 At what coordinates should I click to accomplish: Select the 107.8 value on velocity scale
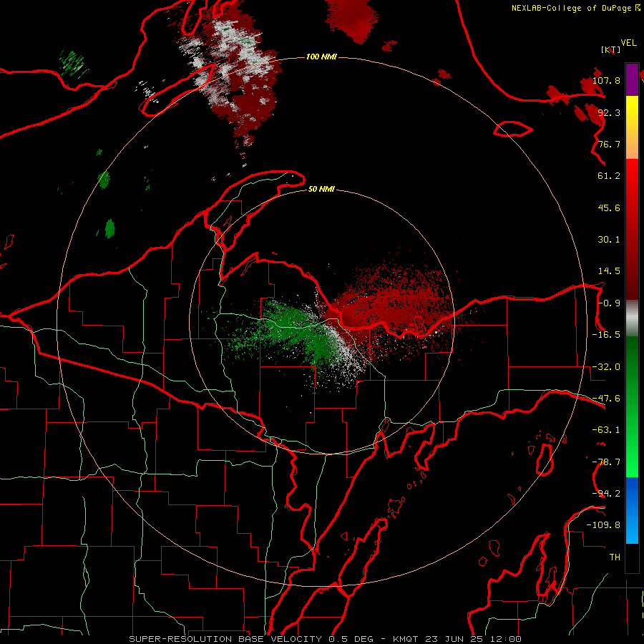pos(606,80)
